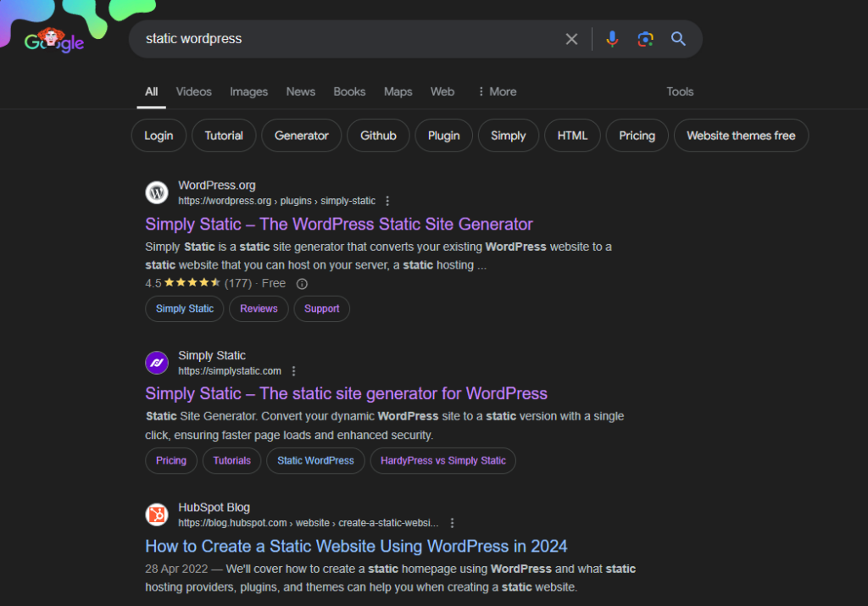The width and height of the screenshot is (868, 606).
Task: Open three-dot menu for simplystatic.com result
Action: point(293,370)
